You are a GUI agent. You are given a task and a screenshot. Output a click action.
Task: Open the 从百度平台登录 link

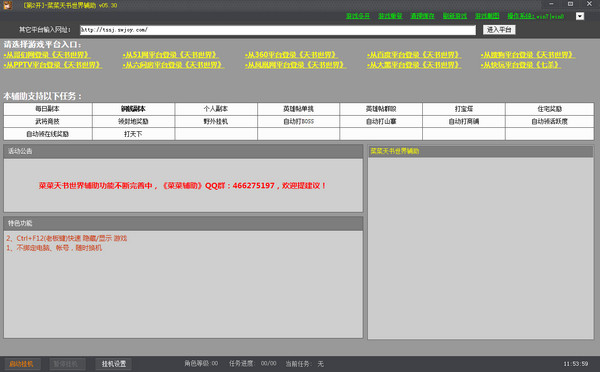pyautogui.click(x=413, y=55)
